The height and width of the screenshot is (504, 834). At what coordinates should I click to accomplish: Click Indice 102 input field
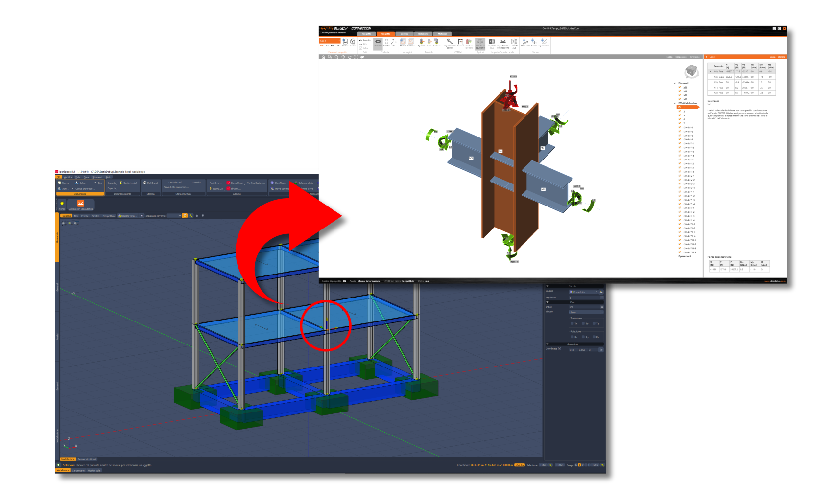pos(584,307)
